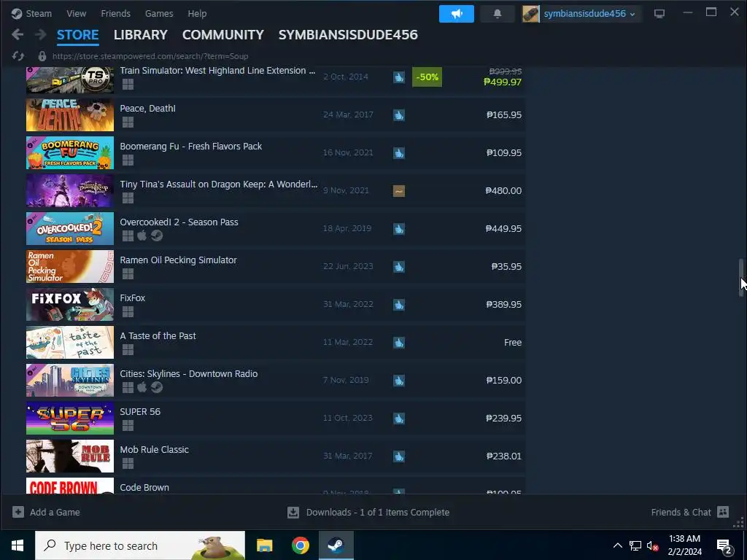The image size is (747, 560).
Task: Click the Apple platform icon under Overcooked! 2
Action: (x=142, y=236)
